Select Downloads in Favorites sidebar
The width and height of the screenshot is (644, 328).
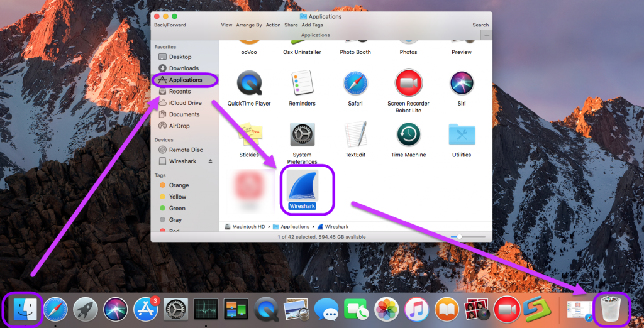[183, 68]
